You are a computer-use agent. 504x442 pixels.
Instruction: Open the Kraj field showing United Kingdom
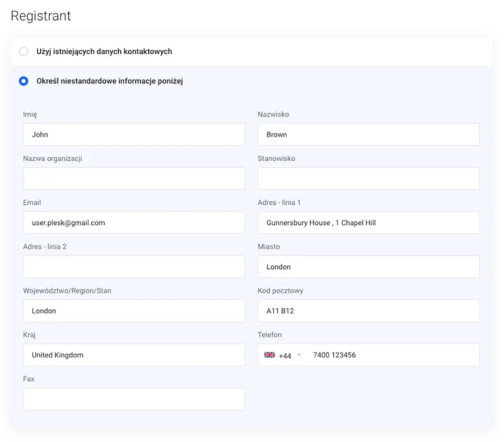(134, 355)
